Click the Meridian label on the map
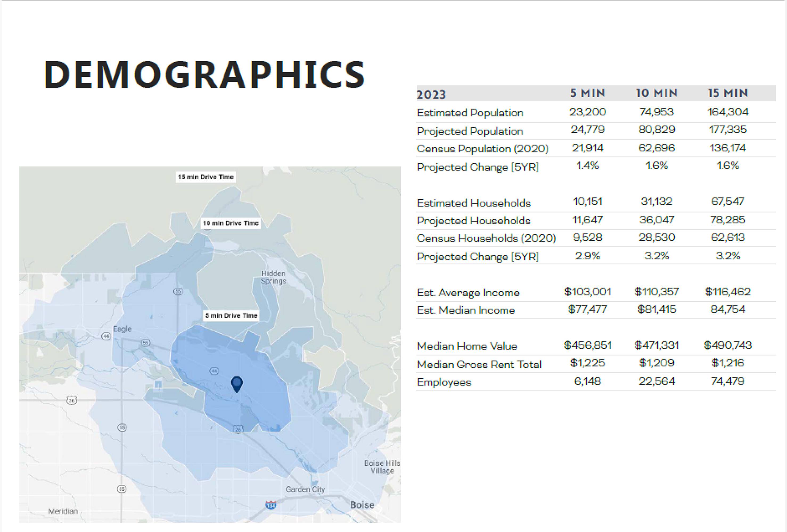Viewport: 787px width, 532px height. [63, 511]
